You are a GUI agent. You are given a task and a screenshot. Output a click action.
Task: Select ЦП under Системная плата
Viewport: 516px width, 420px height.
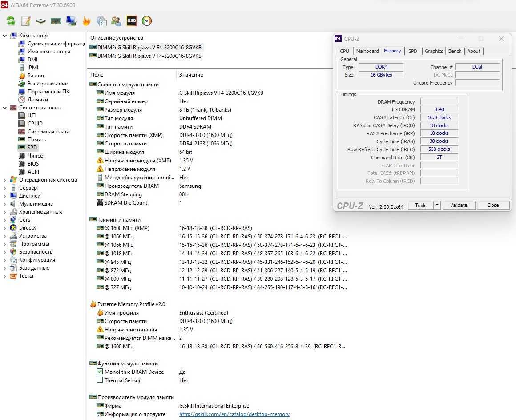[x=32, y=116]
